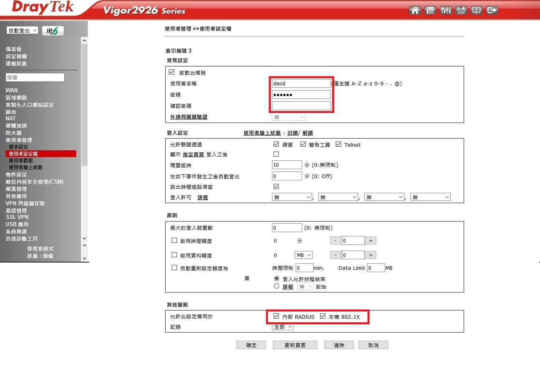Viewport: 540px width, 392px height.
Task: Click plus stepper for 啟用時間額度
Action: tap(371, 240)
